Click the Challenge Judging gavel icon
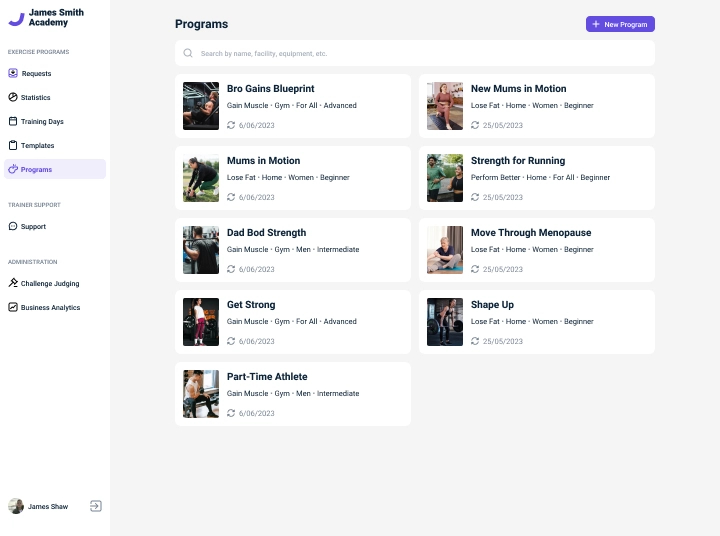The width and height of the screenshot is (720, 536). 13,283
